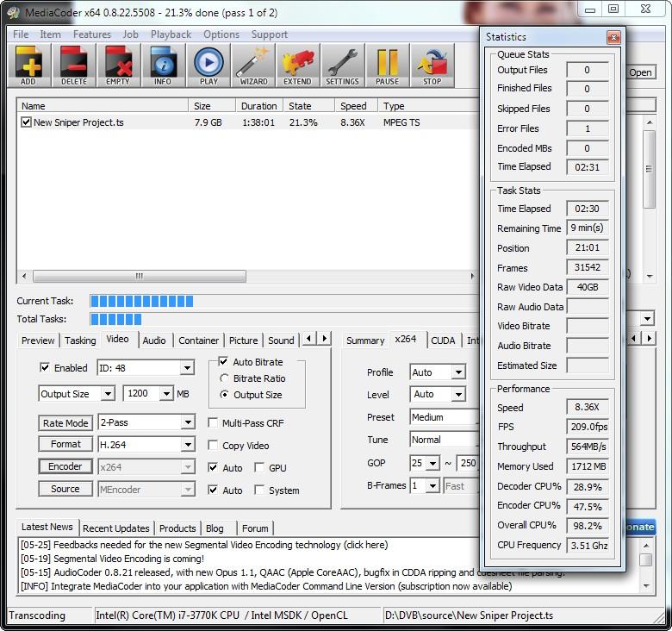Open the GOP 25 dropdown
Image resolution: width=672 pixels, height=631 pixels.
(432, 464)
